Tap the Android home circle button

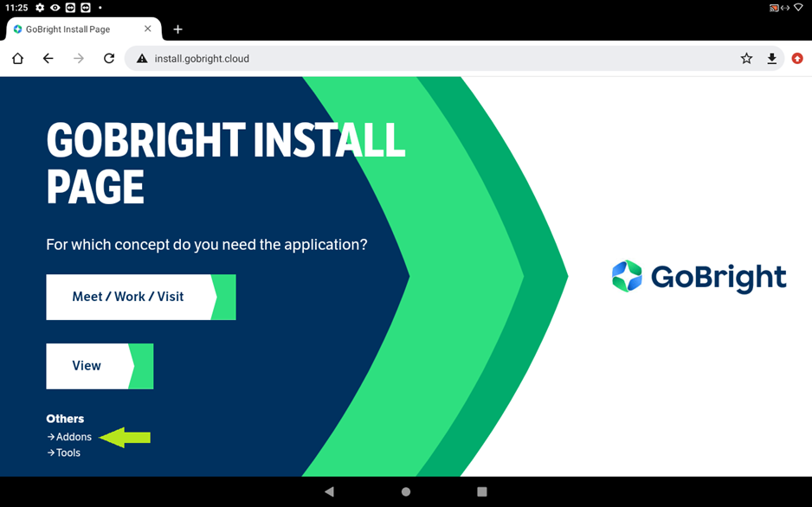point(406,491)
